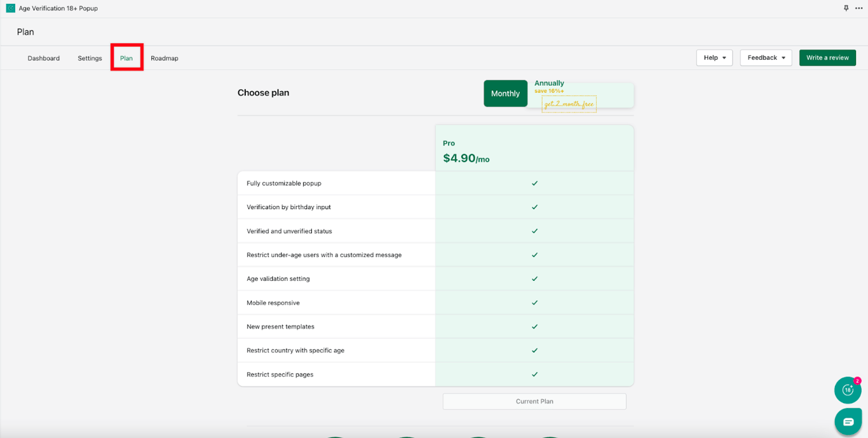Click the Pro $4.90/mo plan header

coord(534,151)
